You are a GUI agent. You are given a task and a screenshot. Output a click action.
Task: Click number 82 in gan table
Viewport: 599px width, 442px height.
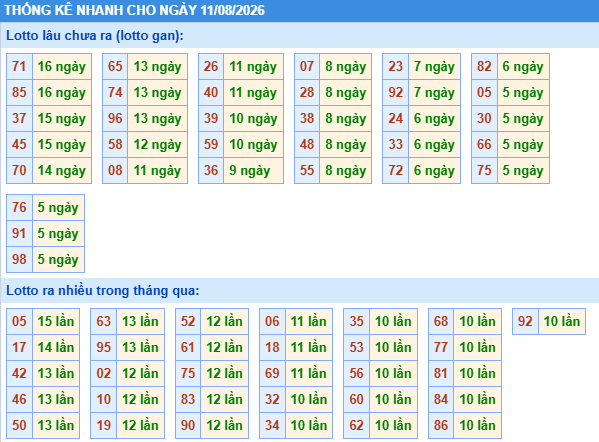point(484,66)
